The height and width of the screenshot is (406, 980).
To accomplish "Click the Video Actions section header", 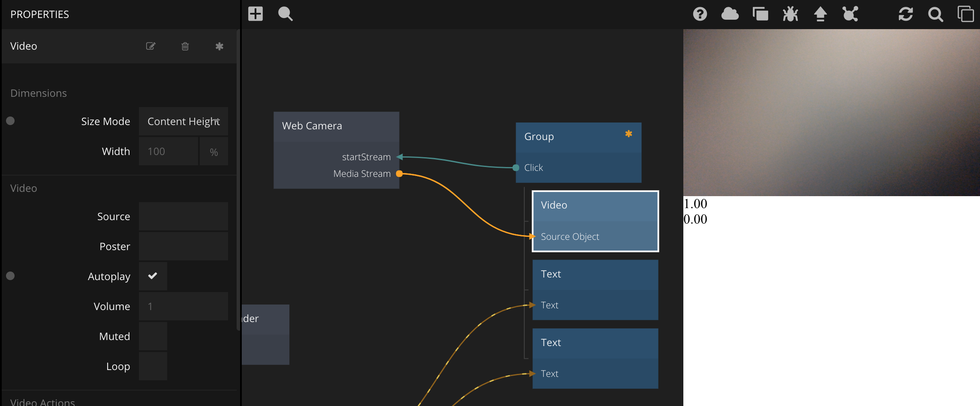I will [42, 402].
